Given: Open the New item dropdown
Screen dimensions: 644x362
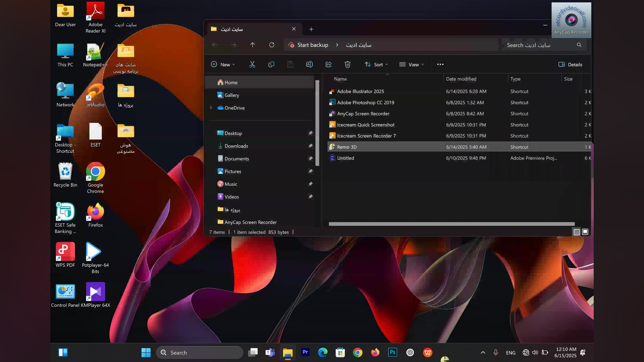Looking at the screenshot, I should pyautogui.click(x=223, y=64).
